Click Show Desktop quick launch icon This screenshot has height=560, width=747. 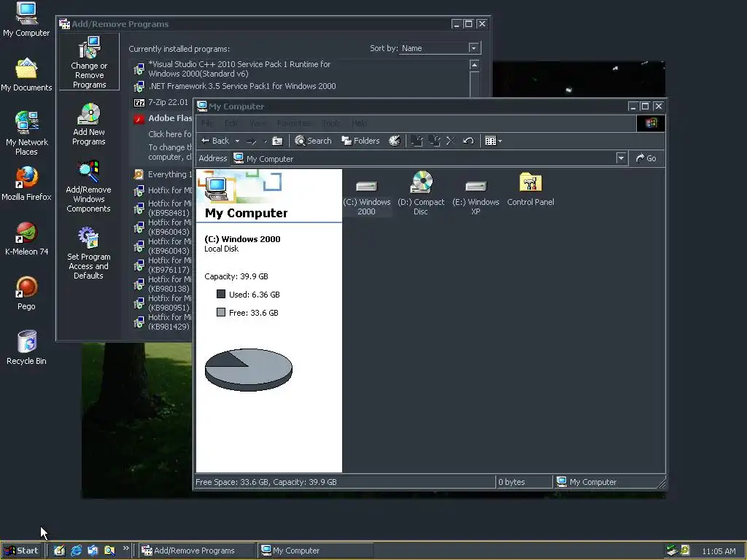59,551
